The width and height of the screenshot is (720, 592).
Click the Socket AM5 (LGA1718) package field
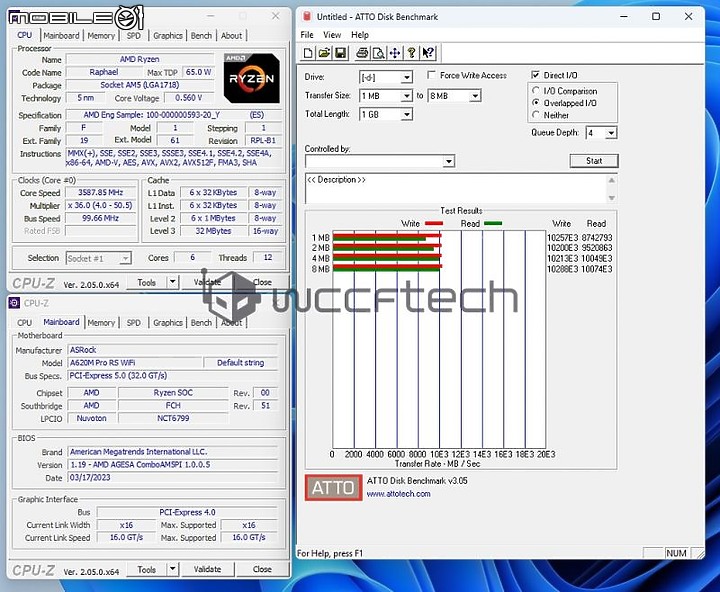tap(140, 85)
